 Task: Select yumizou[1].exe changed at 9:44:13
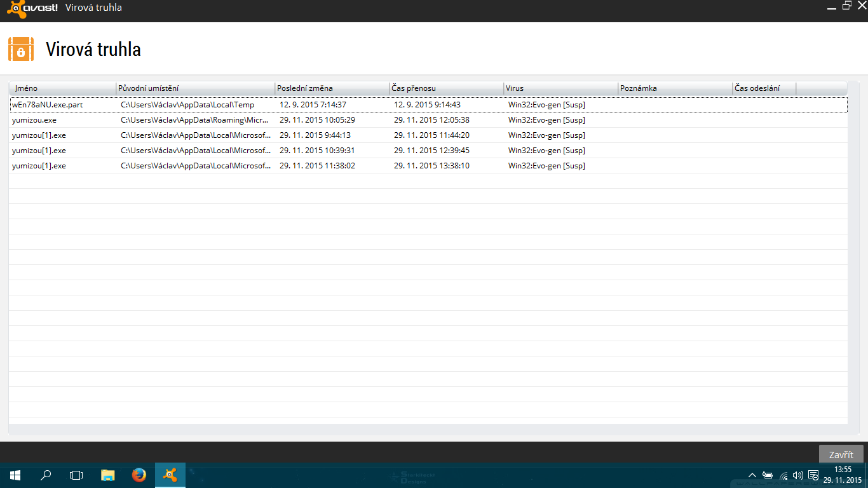[428, 135]
